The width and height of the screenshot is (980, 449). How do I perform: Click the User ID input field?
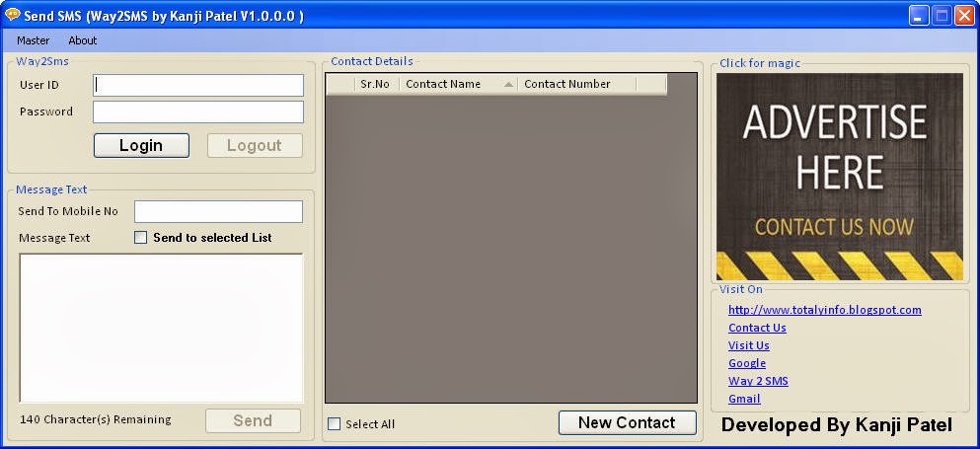(198, 85)
